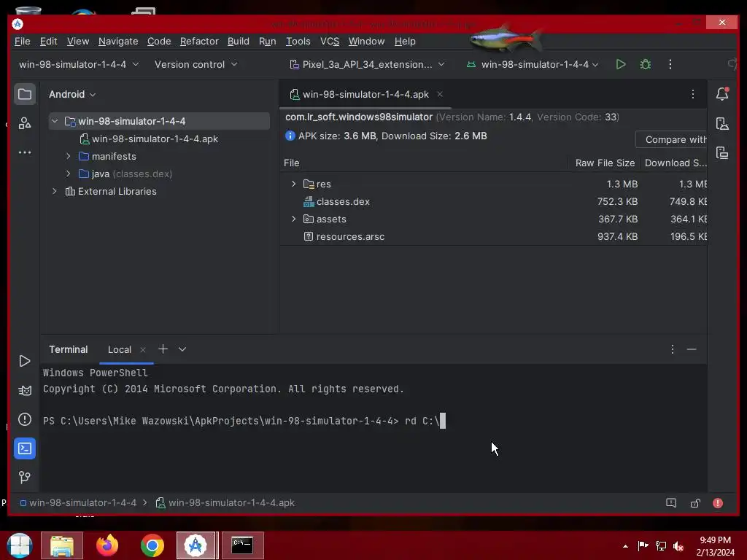Screen dimensions: 747x560
Task: Open the Refactor menu
Action: point(199,42)
